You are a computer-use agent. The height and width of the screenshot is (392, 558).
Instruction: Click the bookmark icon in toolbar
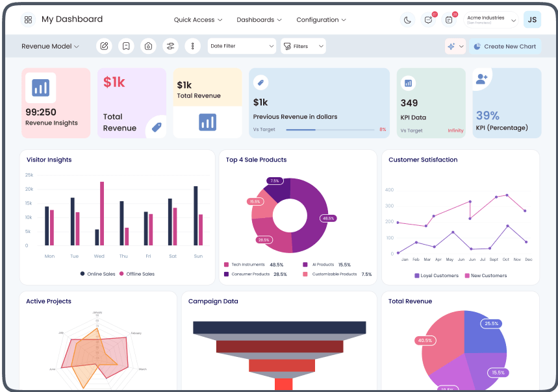point(126,46)
